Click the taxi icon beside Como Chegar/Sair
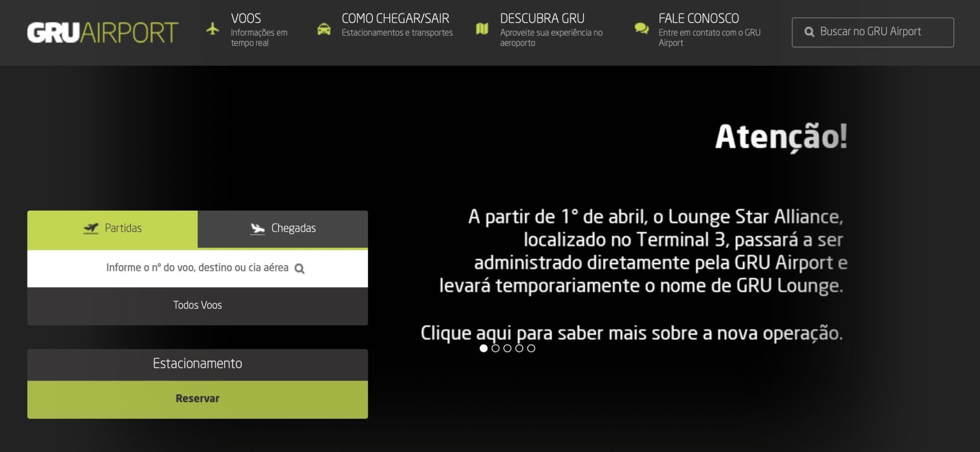Screen dimensions: 980x452 pos(324,29)
